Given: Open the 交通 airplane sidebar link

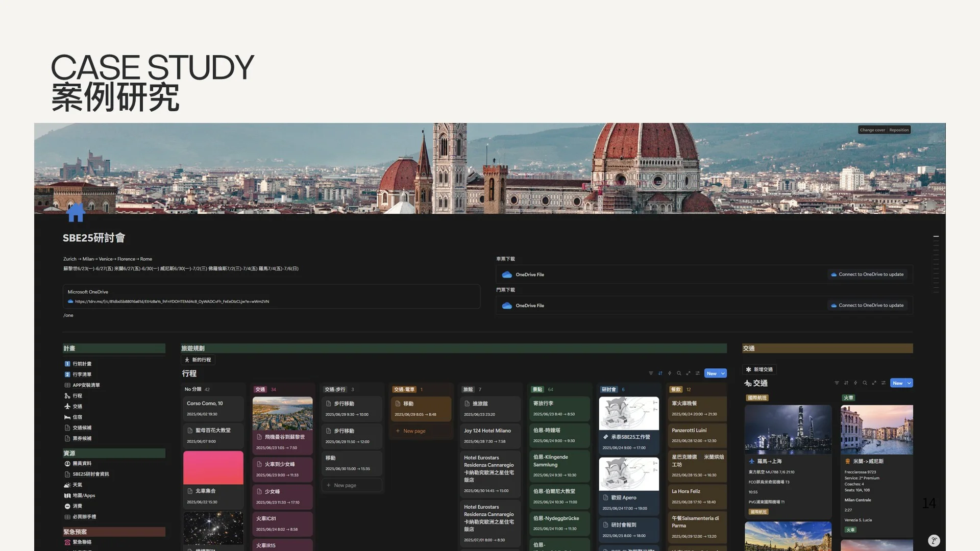Looking at the screenshot, I should (77, 407).
